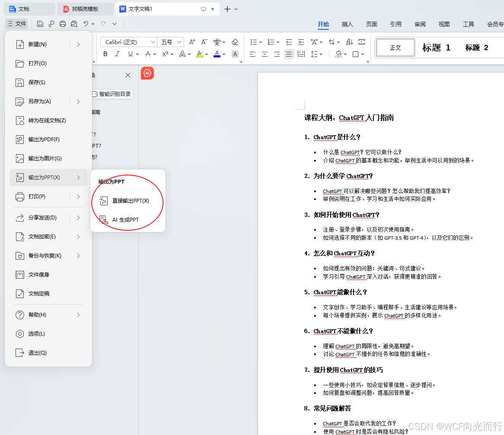This screenshot has width=504, height=435.
Task: Toggle Align left paragraph button
Action: click(x=252, y=54)
